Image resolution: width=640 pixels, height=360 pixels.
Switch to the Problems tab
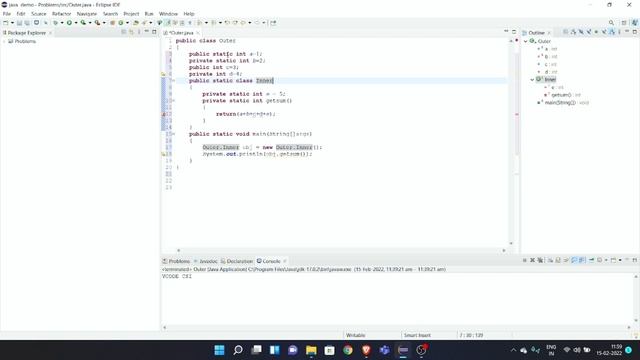[176, 261]
